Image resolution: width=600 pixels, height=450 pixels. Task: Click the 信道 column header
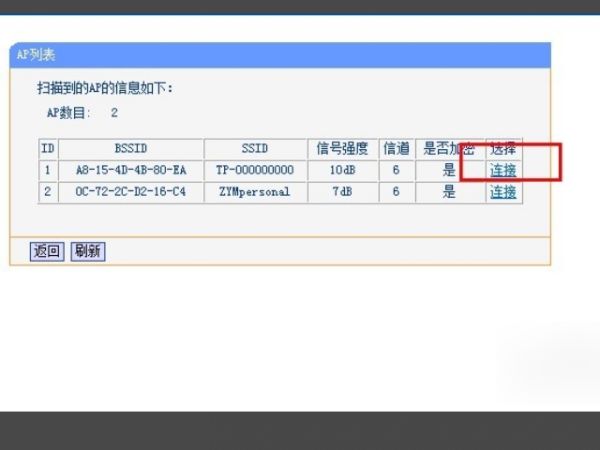396,149
